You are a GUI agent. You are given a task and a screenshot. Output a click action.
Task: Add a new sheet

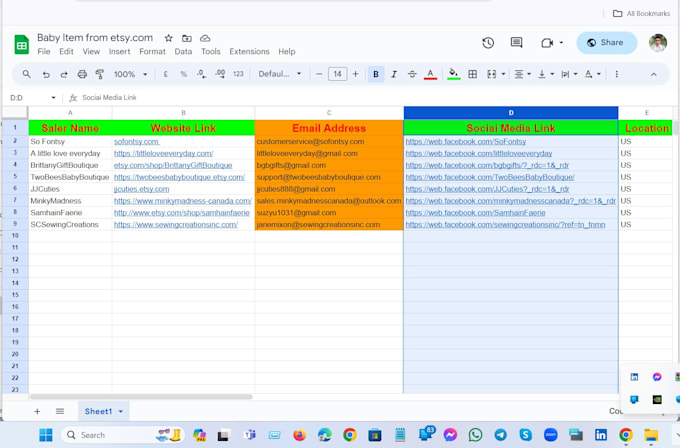coord(37,411)
